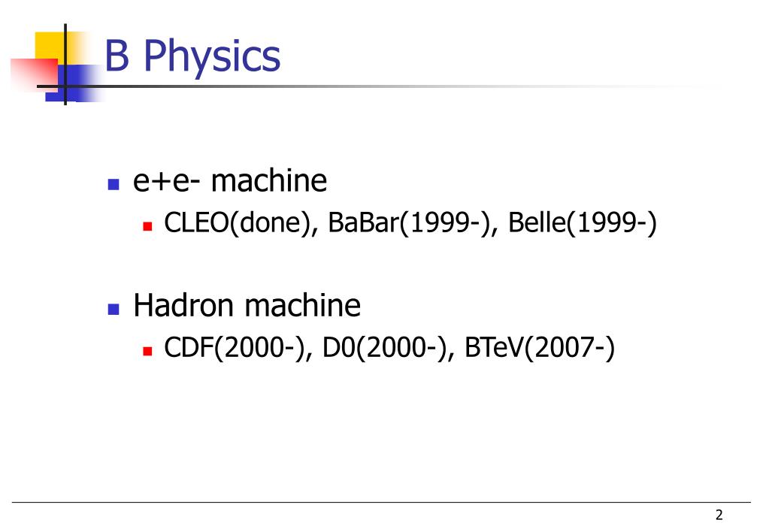Click the B Physics slide title

[192, 57]
